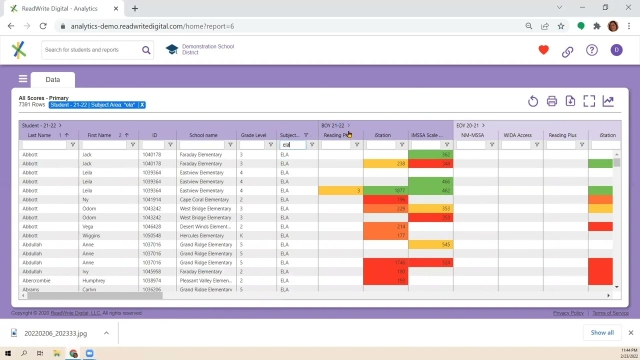
Task: Click the export download icon
Action: point(570,101)
